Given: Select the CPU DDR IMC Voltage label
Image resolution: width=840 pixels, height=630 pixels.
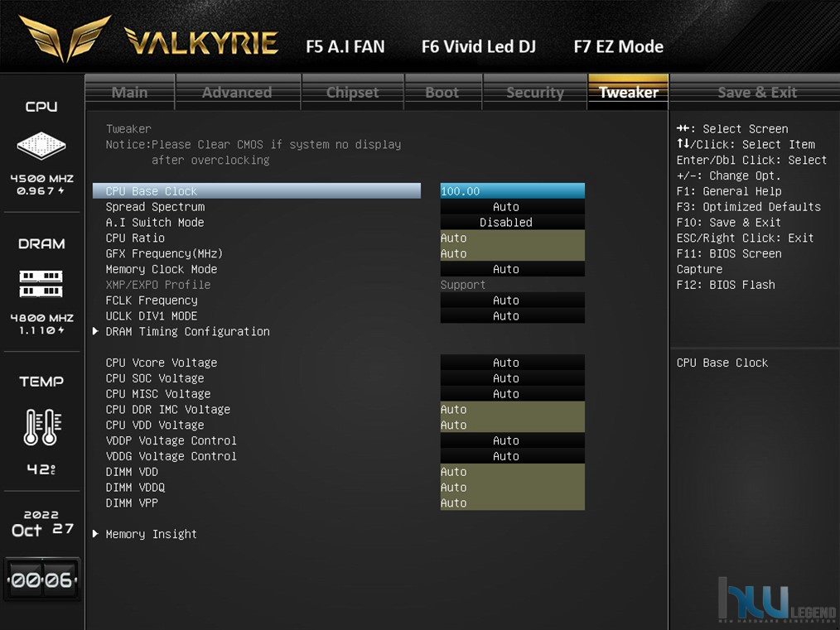Looking at the screenshot, I should click(167, 409).
